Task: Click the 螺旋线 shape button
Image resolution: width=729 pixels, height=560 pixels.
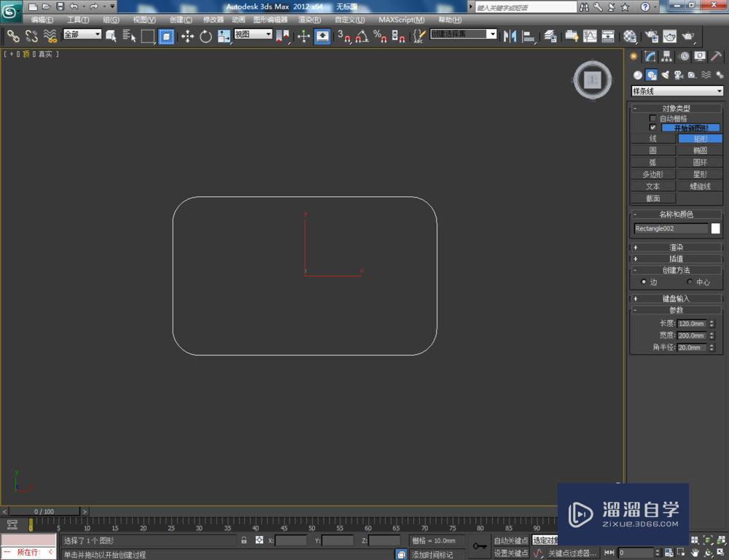Action: pyautogui.click(x=699, y=185)
